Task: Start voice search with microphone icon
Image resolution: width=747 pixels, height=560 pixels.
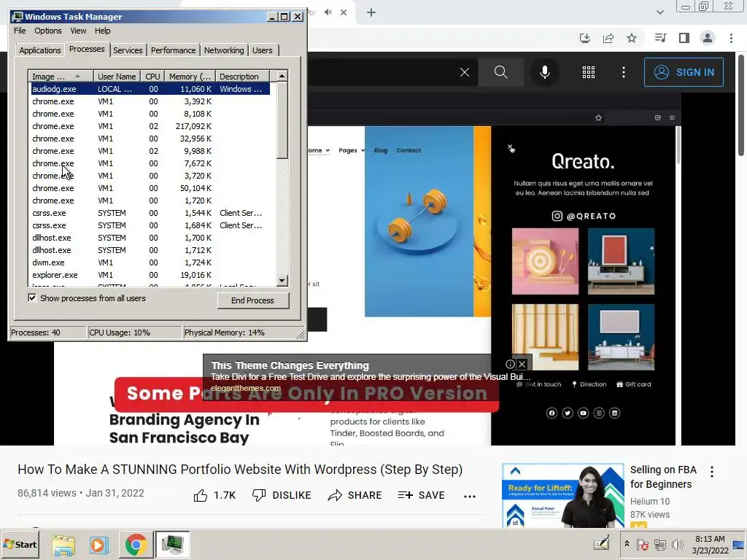Action: [544, 72]
